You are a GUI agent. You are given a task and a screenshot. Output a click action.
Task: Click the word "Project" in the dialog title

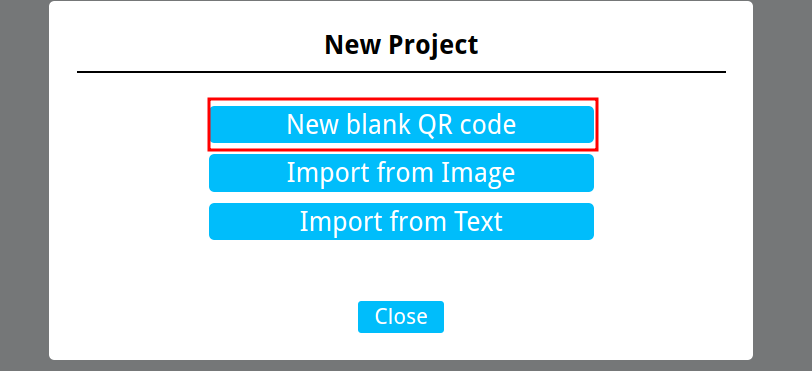[x=433, y=46]
